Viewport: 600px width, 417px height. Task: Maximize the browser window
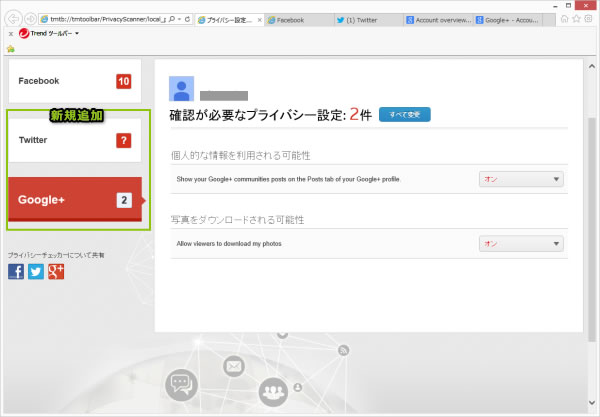[568, 5]
